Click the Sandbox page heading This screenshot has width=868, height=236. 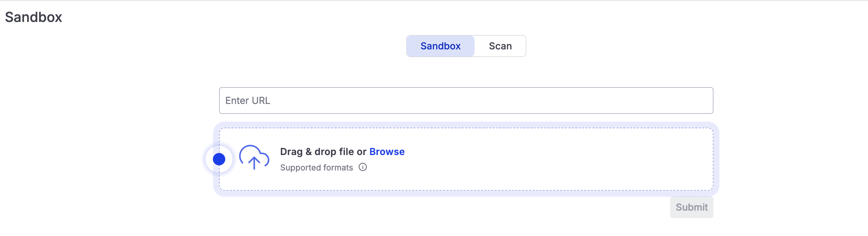pos(33,17)
